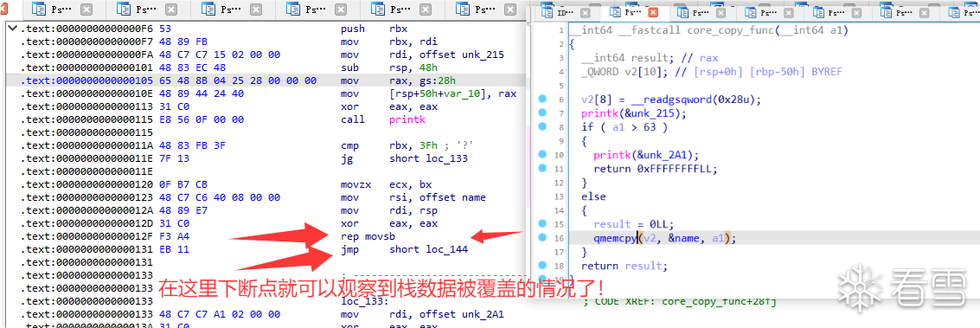Switch to the ID… tab in right window
Viewport: 980px width, 328px height.
click(x=558, y=12)
